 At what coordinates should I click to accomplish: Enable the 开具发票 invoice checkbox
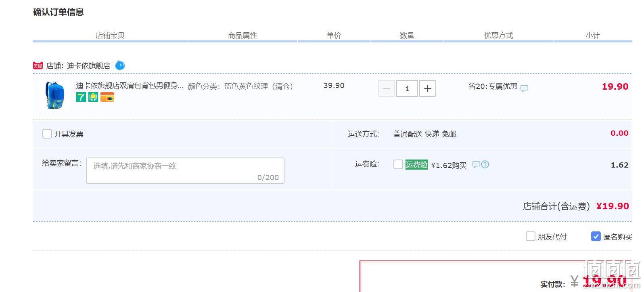click(47, 134)
